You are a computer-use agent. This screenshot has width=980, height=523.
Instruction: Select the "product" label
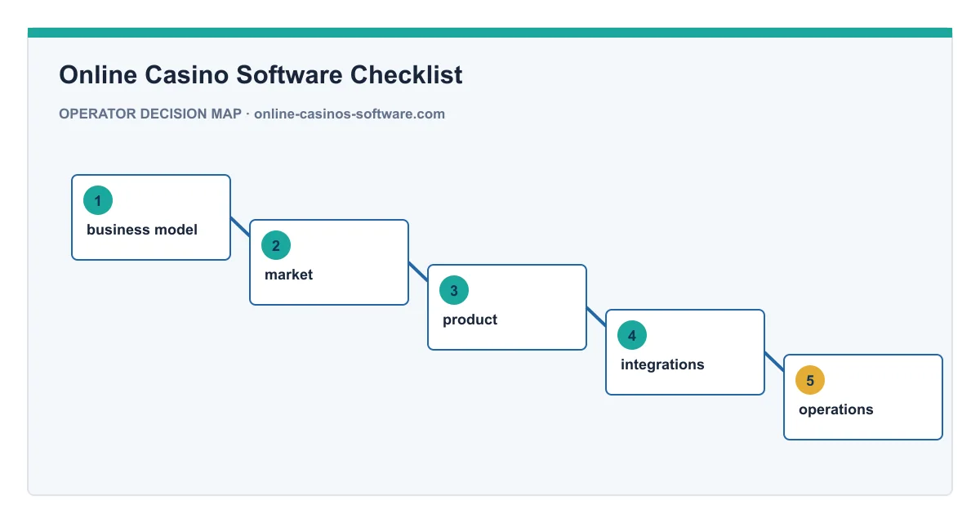coord(470,320)
